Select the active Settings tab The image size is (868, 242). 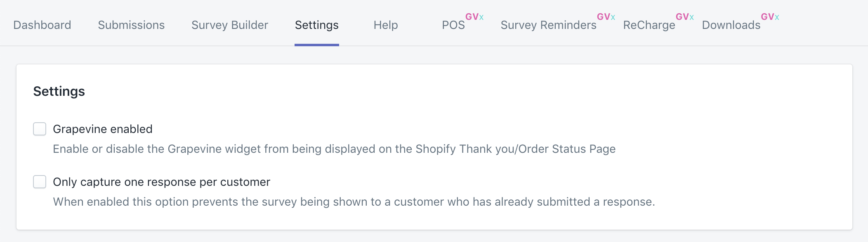tap(316, 25)
